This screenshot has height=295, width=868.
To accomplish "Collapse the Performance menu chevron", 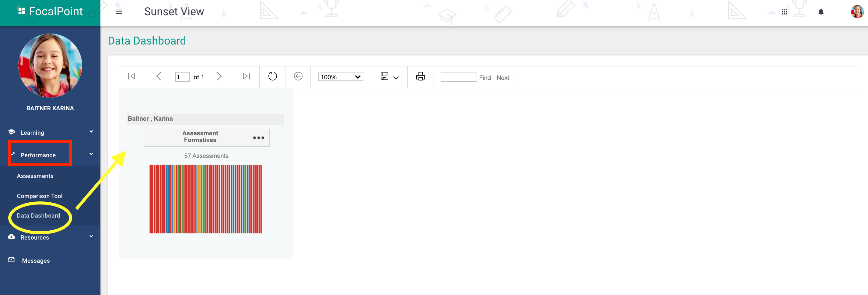I will [91, 154].
